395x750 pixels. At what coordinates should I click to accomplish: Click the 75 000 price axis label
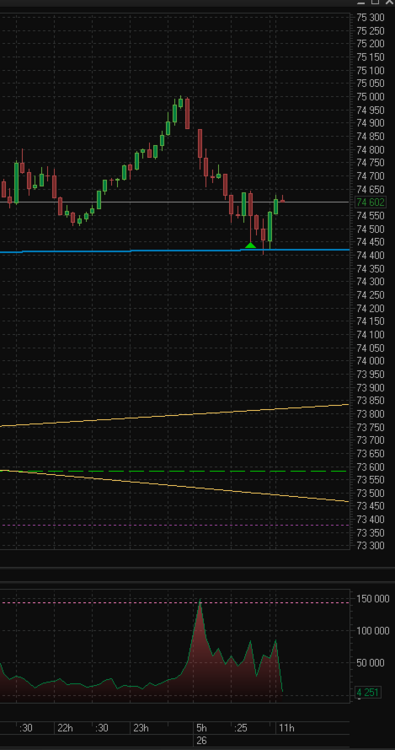371,97
